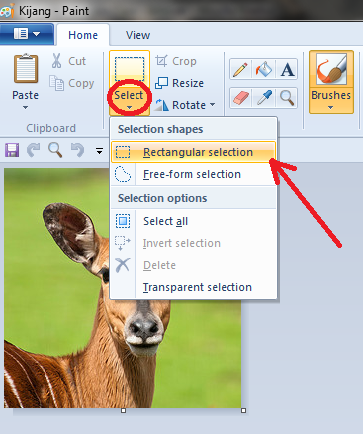Click the bottom-right canvas resize handle

click(x=243, y=410)
